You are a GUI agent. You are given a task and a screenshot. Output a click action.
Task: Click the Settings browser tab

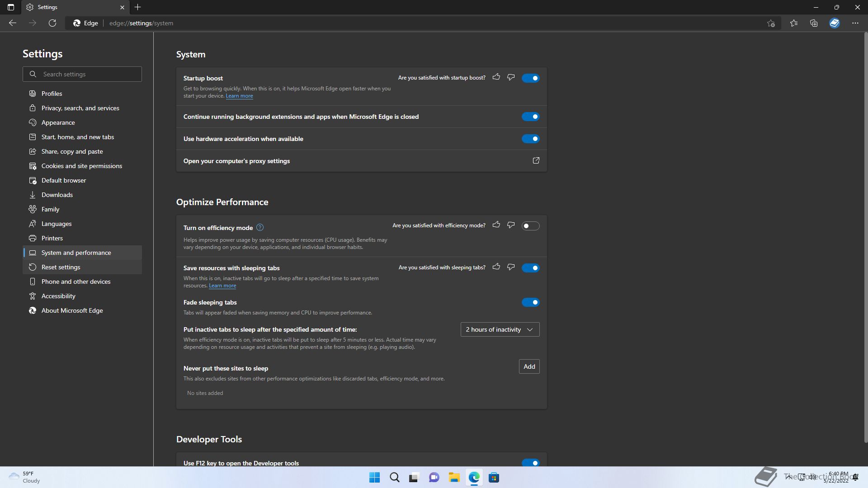coord(76,7)
